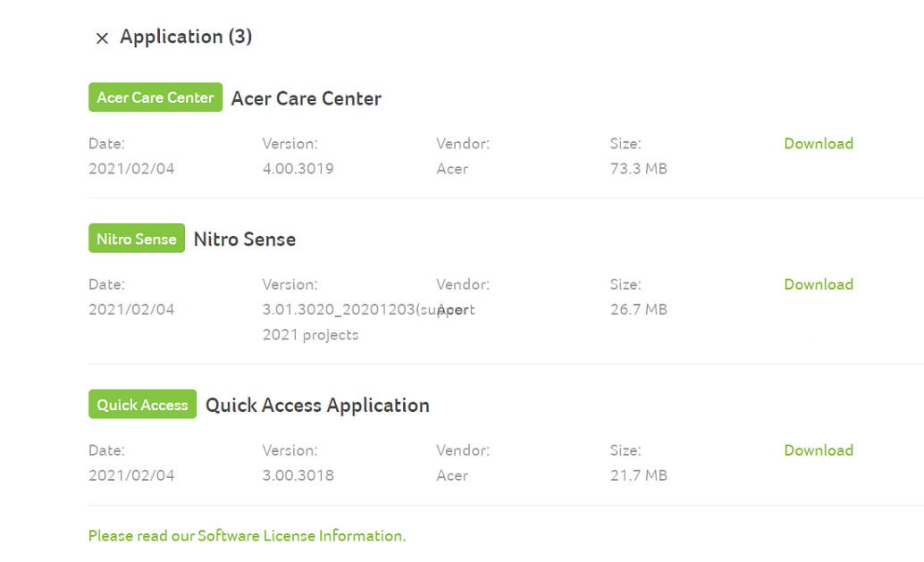
Task: Click the green Acer Care Center badge
Action: click(155, 97)
